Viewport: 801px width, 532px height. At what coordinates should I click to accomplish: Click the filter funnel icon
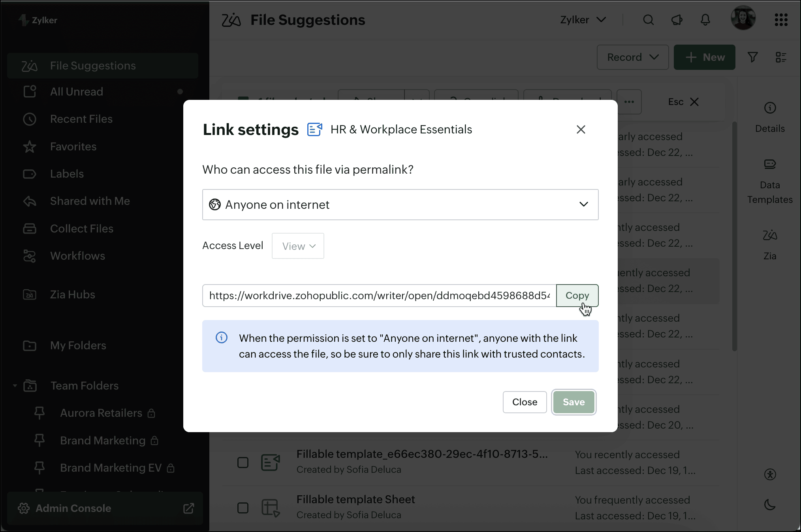[753, 58]
